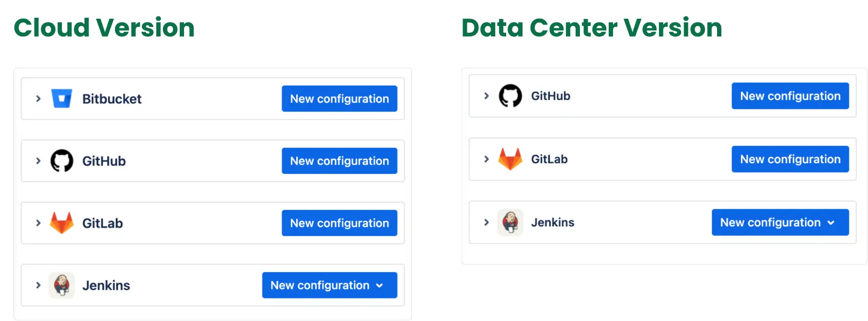Expand the Data Center GitLab row chevron
Viewport: 868px width, 321px height.
(x=486, y=159)
